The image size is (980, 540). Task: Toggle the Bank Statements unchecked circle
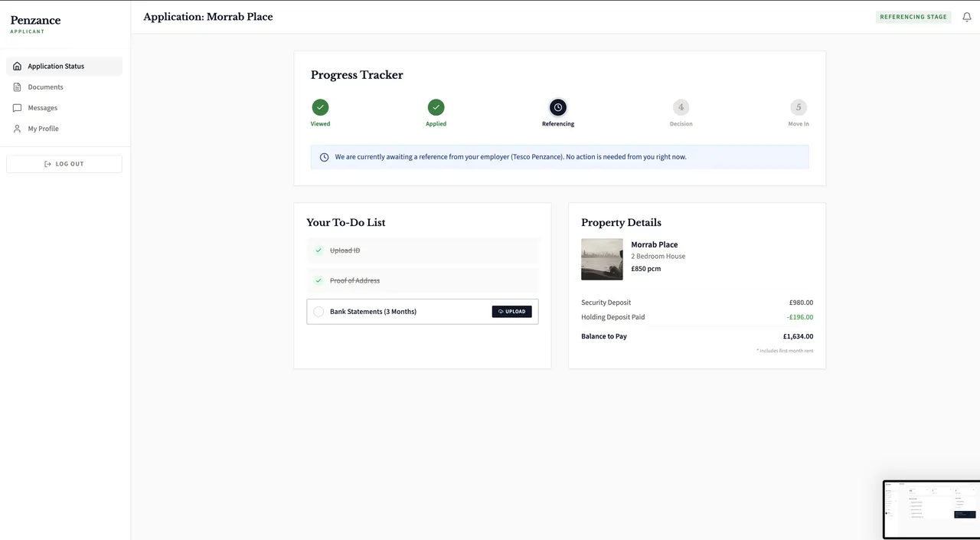click(x=318, y=312)
